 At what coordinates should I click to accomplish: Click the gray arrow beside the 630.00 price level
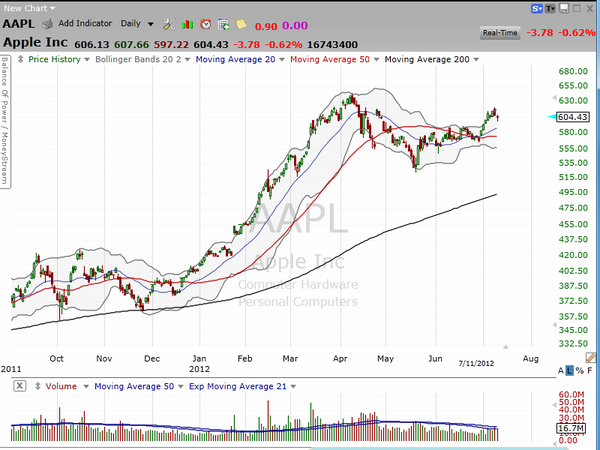(554, 98)
